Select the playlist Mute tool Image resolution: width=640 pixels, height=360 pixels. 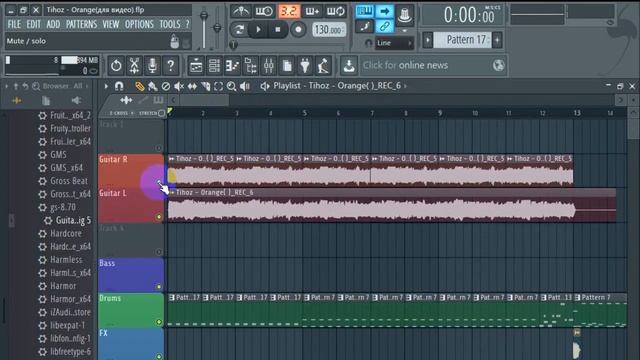[x=179, y=86]
